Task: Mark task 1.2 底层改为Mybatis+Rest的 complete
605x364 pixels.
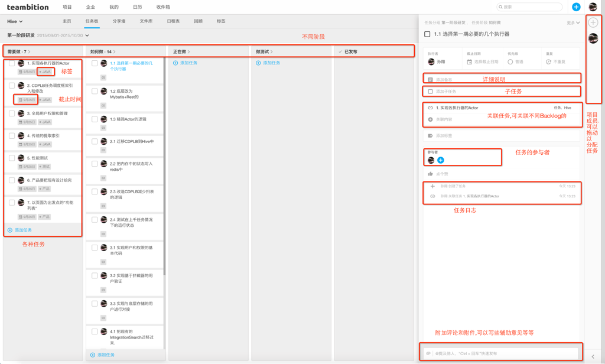Action: coord(95,92)
